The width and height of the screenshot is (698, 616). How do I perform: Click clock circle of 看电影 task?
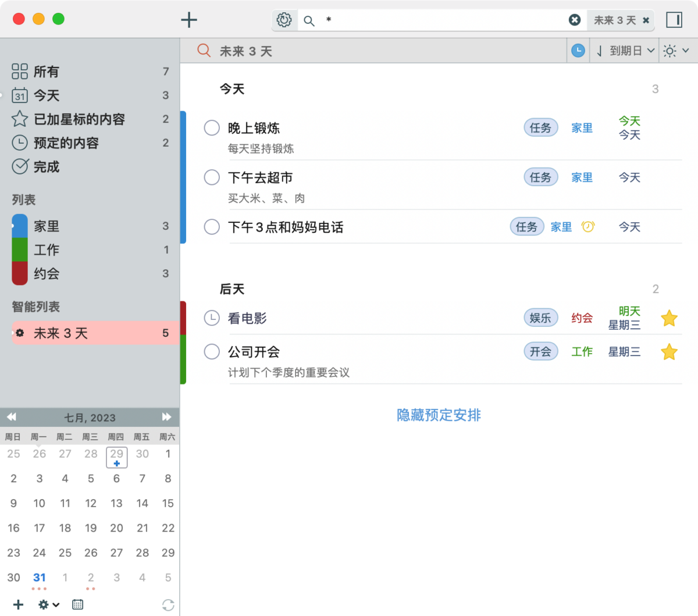212,318
